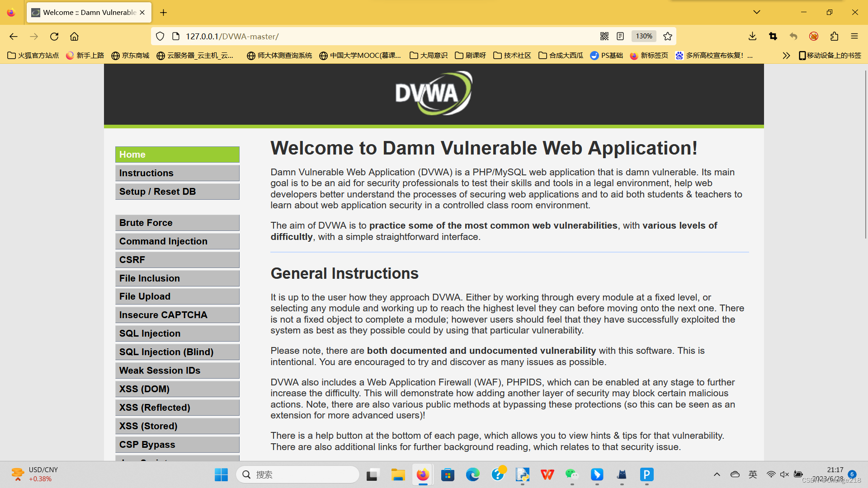
Task: Click the 京东商城 bookmark
Action: point(130,56)
